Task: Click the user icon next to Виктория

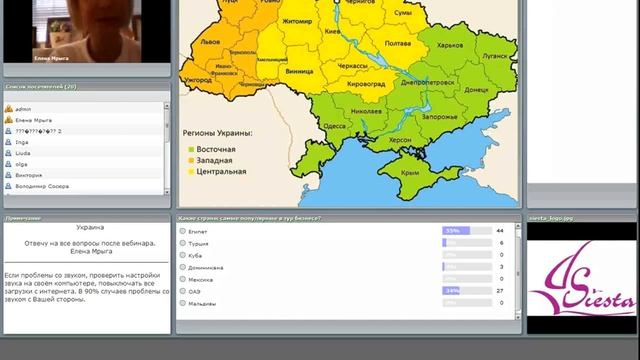Action: pyautogui.click(x=8, y=175)
